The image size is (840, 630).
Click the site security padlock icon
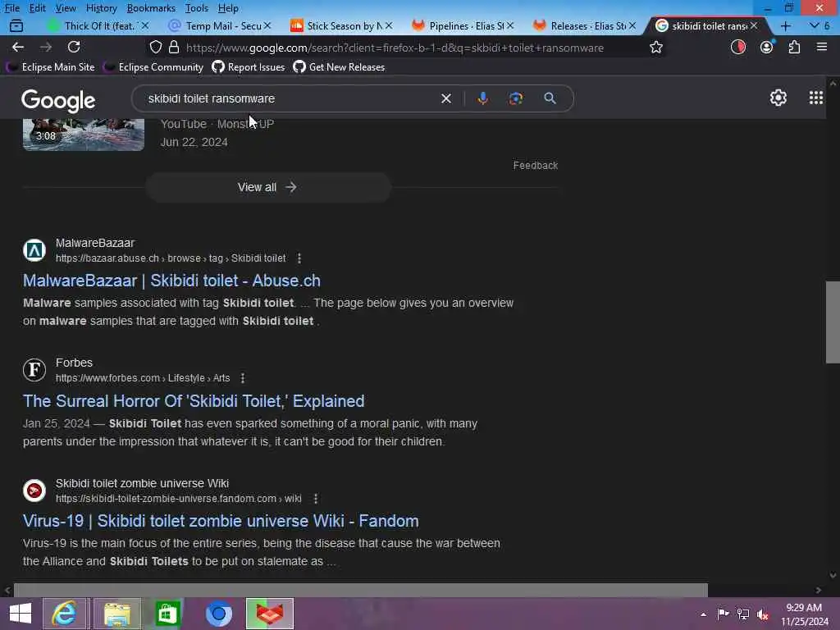click(174, 47)
